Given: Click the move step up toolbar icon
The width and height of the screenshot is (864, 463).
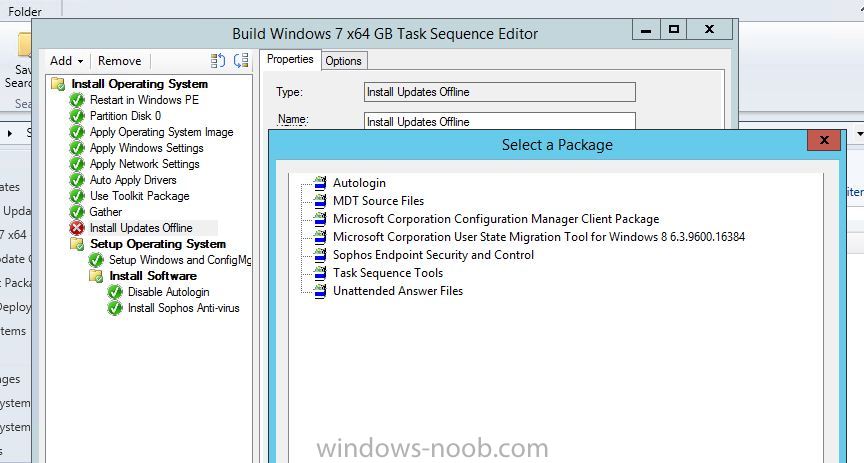Looking at the screenshot, I should [x=218, y=61].
